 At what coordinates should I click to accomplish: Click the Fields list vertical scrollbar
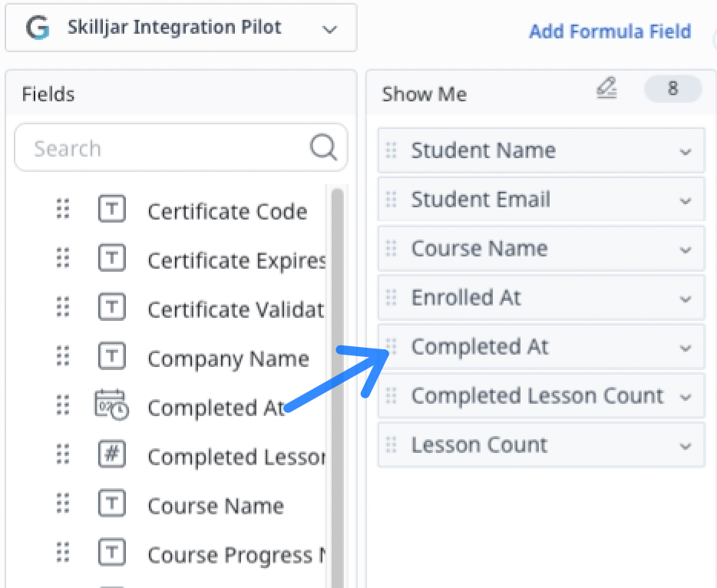pyautogui.click(x=338, y=388)
